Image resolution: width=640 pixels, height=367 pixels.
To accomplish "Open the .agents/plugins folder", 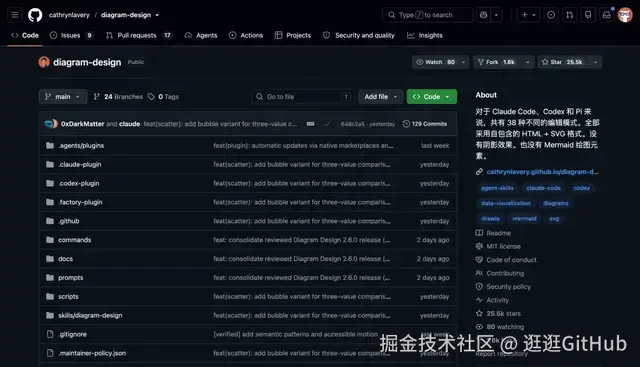I will tap(81, 145).
